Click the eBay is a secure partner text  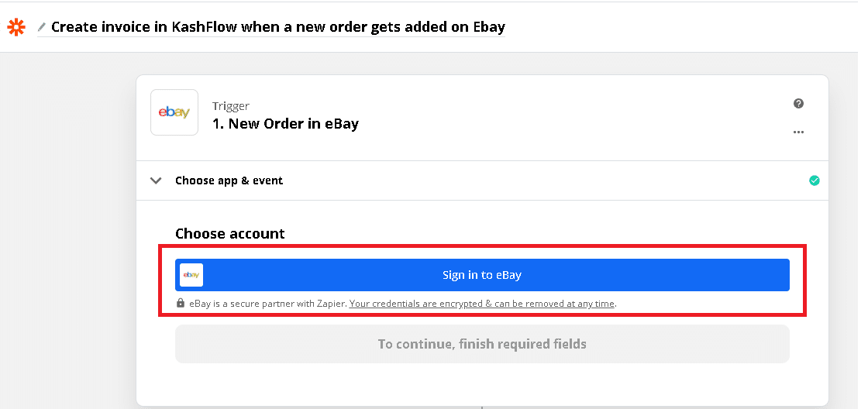pyautogui.click(x=267, y=304)
